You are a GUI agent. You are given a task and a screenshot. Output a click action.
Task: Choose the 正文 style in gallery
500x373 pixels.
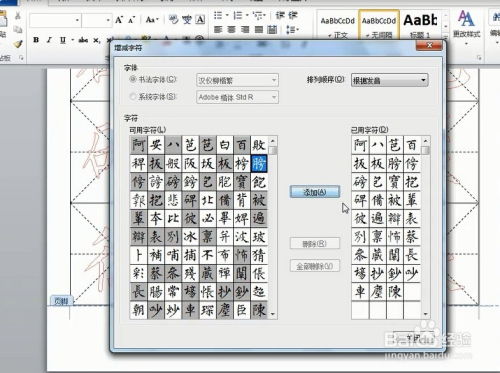point(338,25)
